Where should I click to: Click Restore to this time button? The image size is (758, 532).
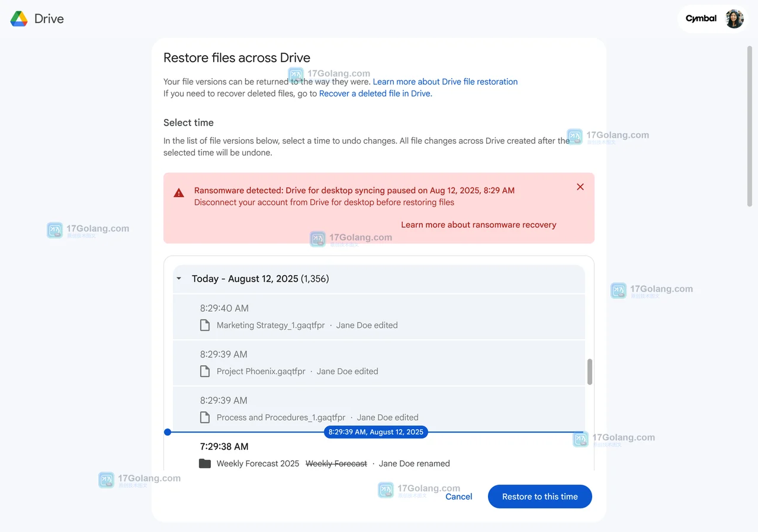point(540,496)
